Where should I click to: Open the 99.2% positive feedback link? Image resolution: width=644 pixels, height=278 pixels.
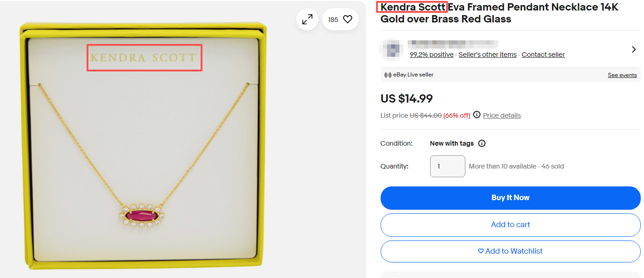pos(431,55)
